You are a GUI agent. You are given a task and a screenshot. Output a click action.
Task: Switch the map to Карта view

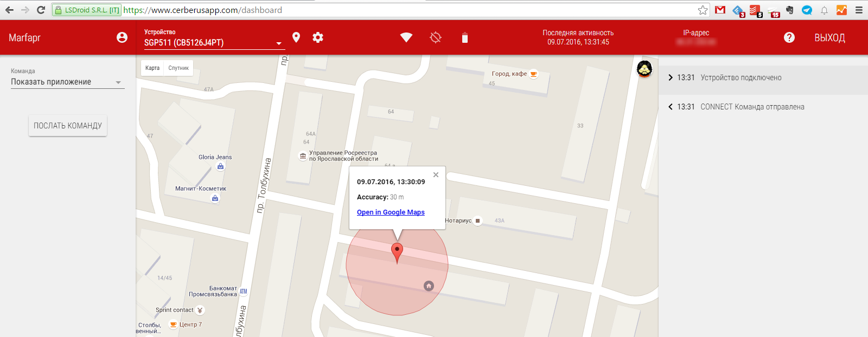152,68
